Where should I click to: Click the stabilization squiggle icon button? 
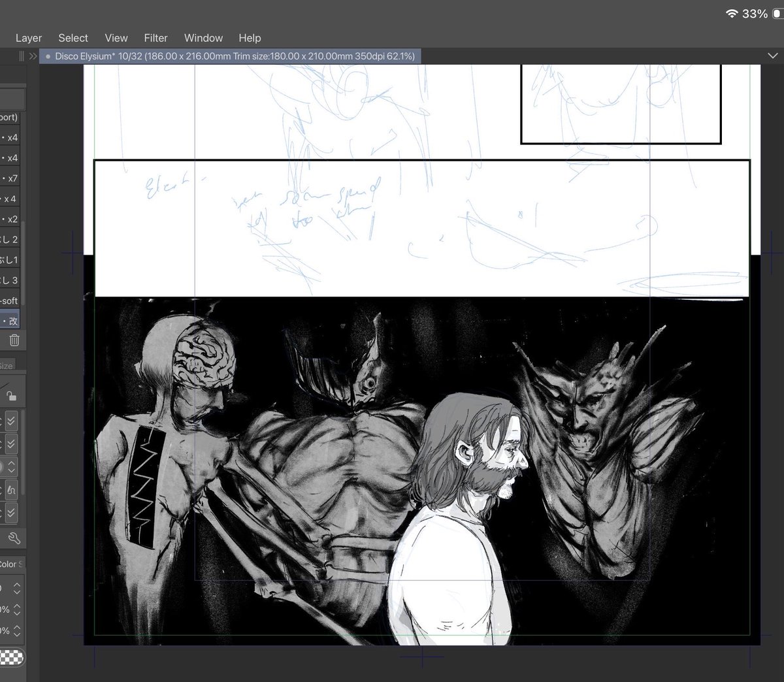click(x=10, y=489)
